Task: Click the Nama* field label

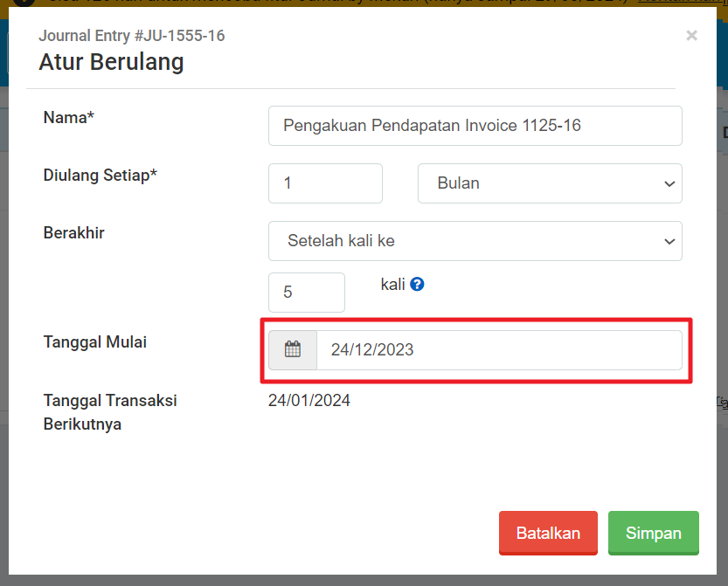Action: click(68, 117)
